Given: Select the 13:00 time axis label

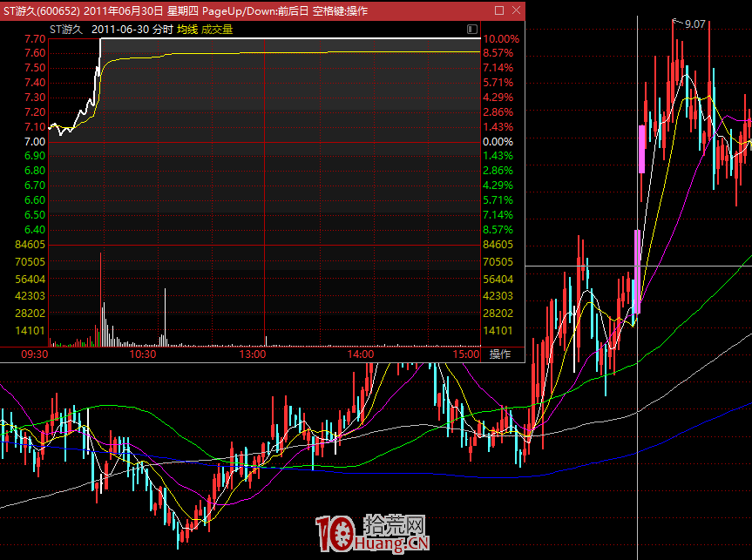Looking at the screenshot, I should tap(252, 354).
